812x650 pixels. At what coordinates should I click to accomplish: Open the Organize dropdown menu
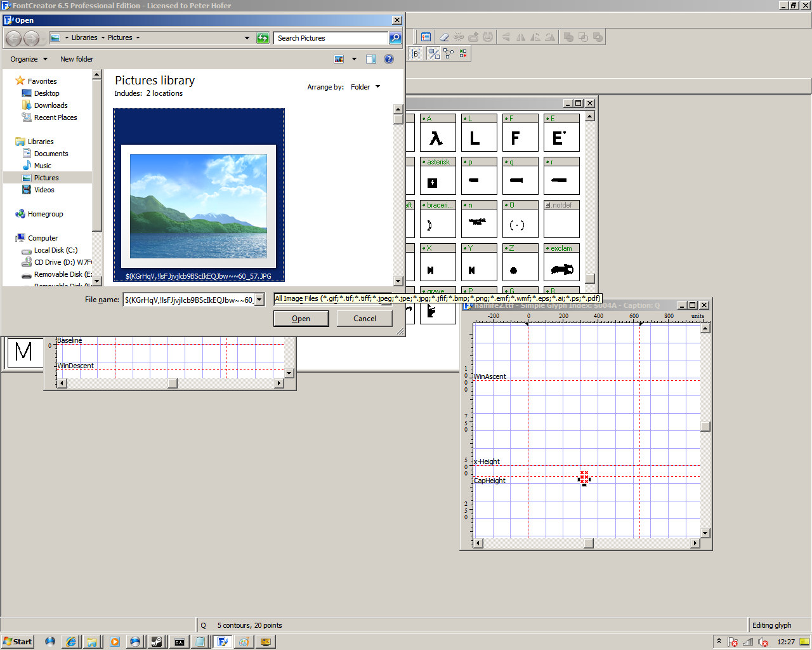pyautogui.click(x=29, y=59)
